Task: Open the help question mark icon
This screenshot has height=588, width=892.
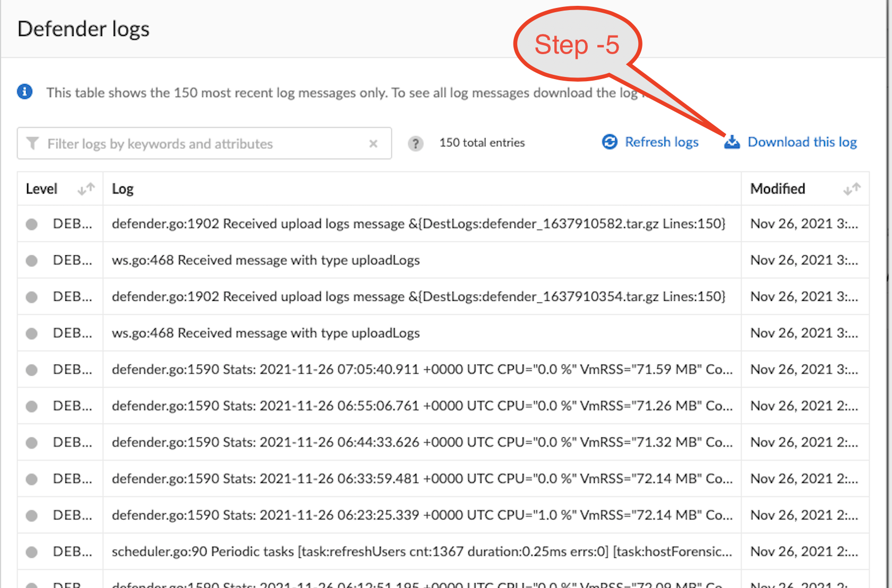Action: 416,143
